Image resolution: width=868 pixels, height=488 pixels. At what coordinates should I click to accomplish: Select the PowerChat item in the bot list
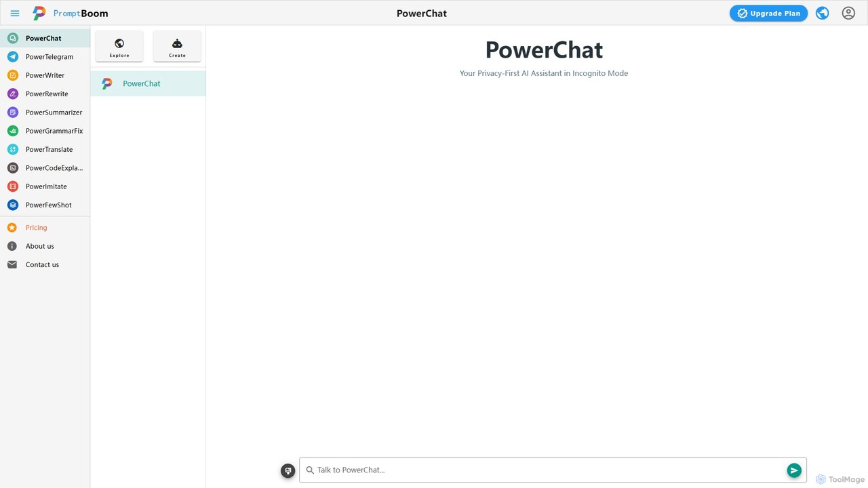tap(148, 83)
